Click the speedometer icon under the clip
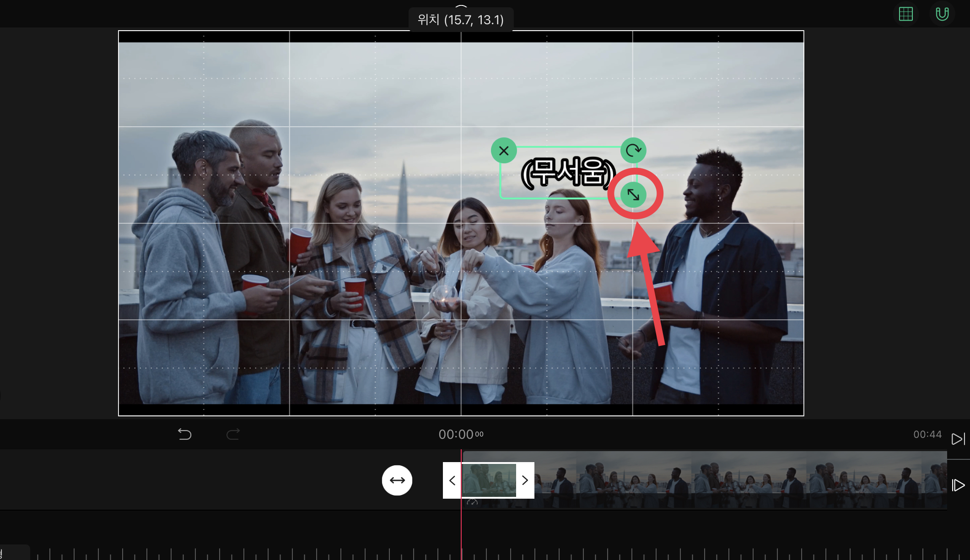 472,502
